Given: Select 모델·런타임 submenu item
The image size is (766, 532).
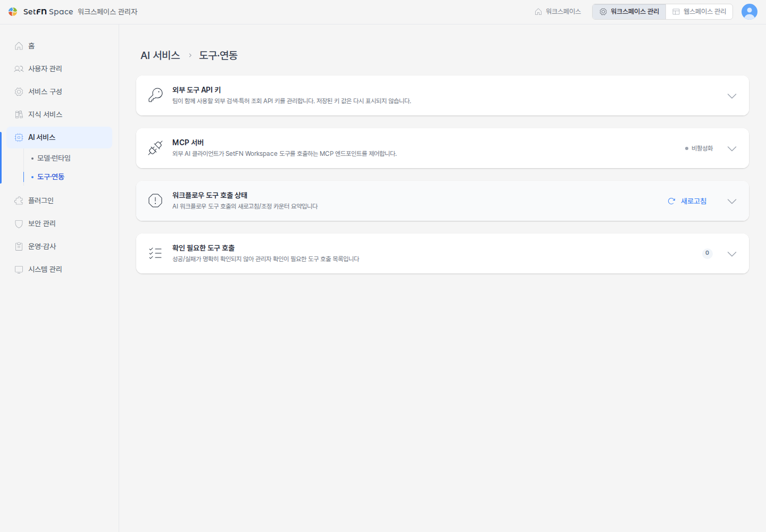Looking at the screenshot, I should (54, 158).
